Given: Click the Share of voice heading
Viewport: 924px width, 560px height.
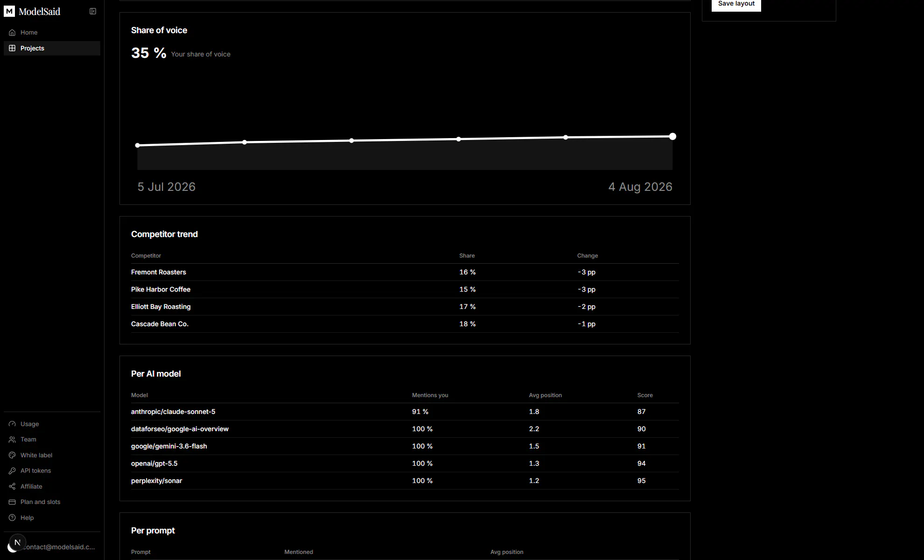Looking at the screenshot, I should (x=159, y=30).
